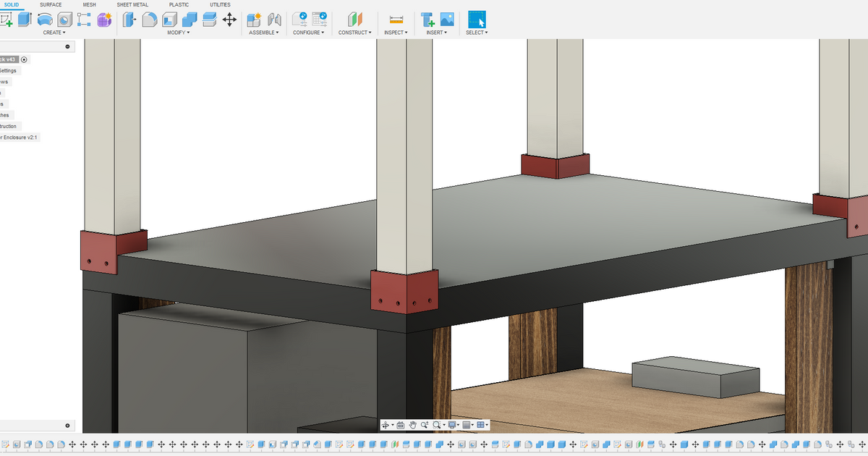The width and height of the screenshot is (868, 456).
Task: Switch to the SOLID tab
Action: click(11, 4)
